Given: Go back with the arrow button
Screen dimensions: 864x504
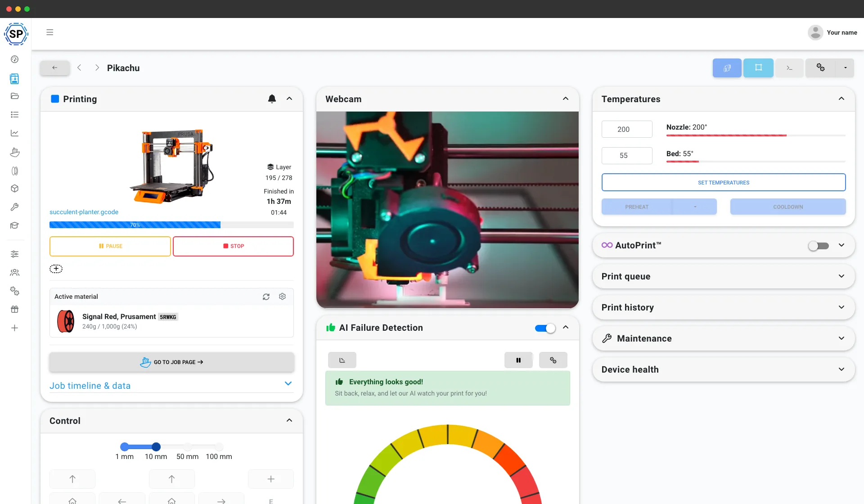Looking at the screenshot, I should pyautogui.click(x=54, y=67).
